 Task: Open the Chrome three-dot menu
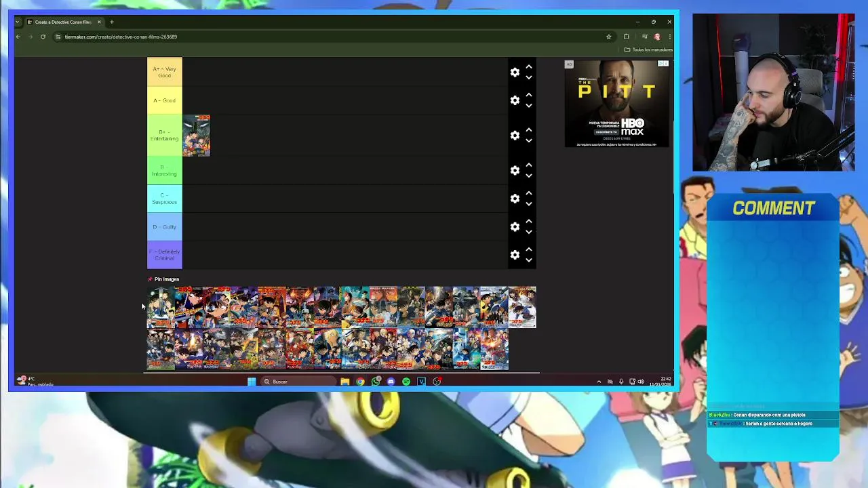(x=669, y=37)
